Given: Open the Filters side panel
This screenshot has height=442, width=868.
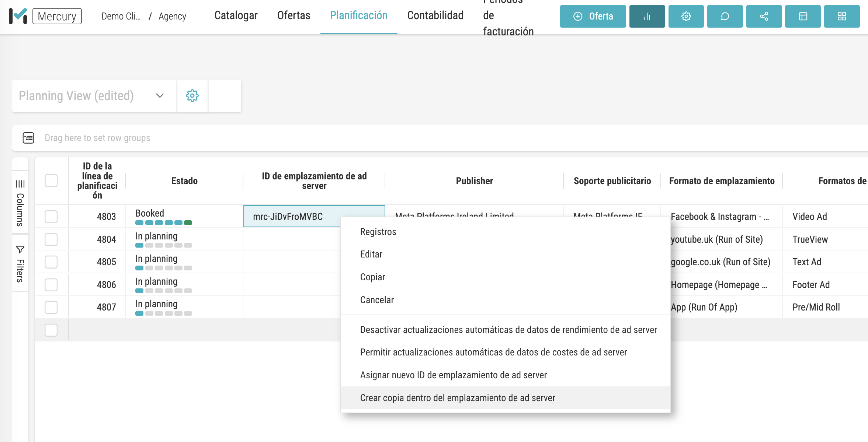Looking at the screenshot, I should click(x=20, y=264).
